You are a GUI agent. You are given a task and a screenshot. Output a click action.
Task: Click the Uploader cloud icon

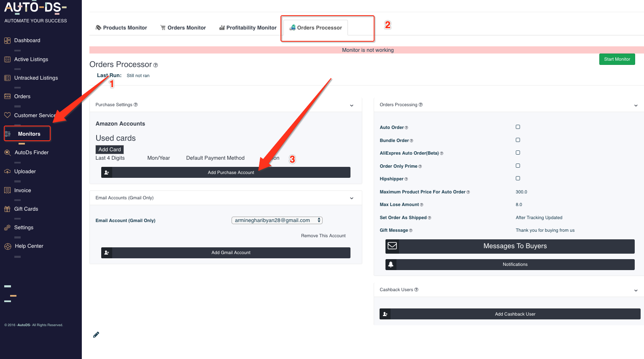pyautogui.click(x=7, y=171)
